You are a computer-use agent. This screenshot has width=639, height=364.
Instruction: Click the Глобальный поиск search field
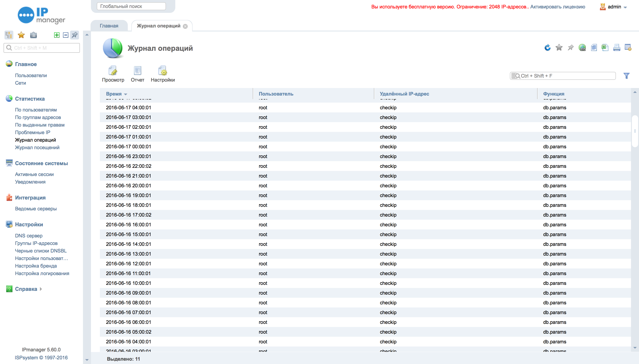[x=131, y=6]
